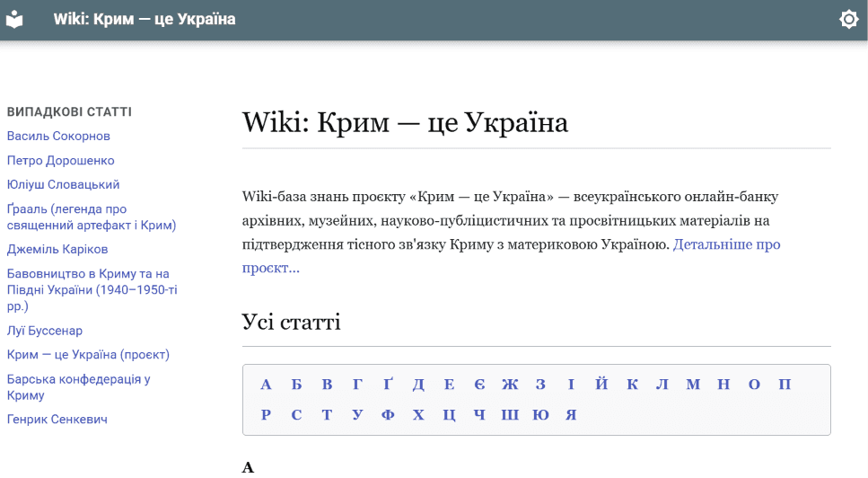Jump to letter О in index
868x478 pixels.
(x=754, y=384)
